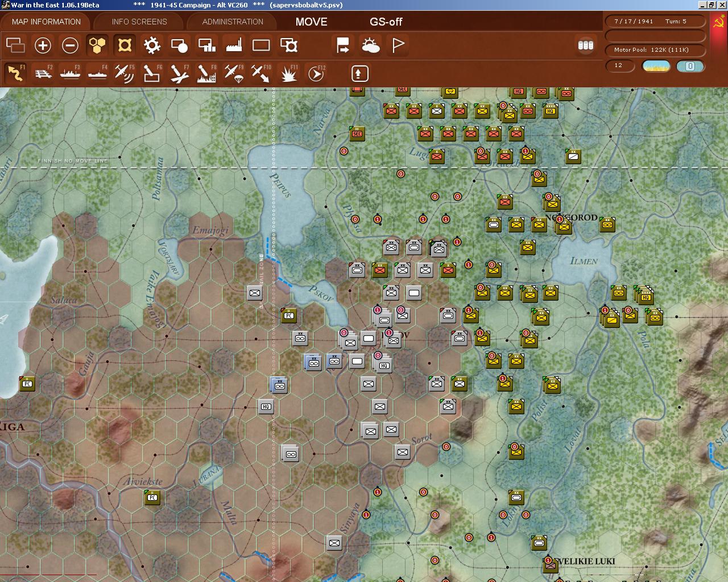Click the GS-off label
The height and width of the screenshot is (582, 728).
click(386, 22)
